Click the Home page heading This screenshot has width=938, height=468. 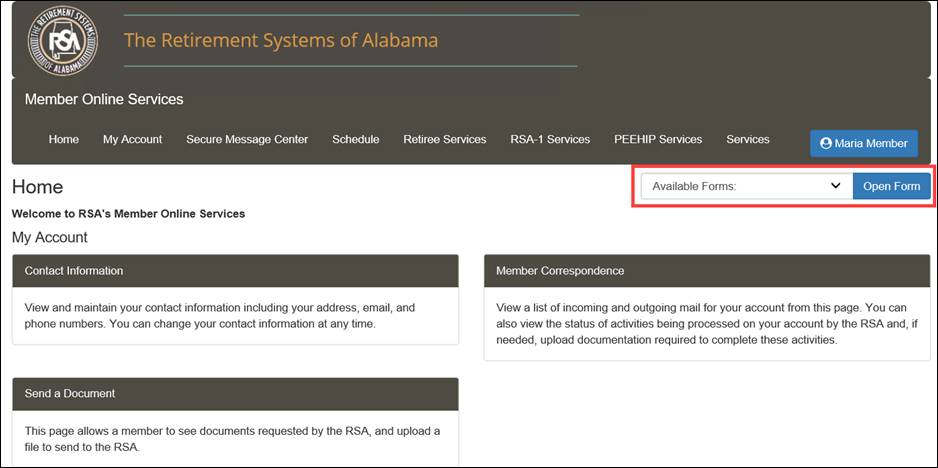[37, 187]
